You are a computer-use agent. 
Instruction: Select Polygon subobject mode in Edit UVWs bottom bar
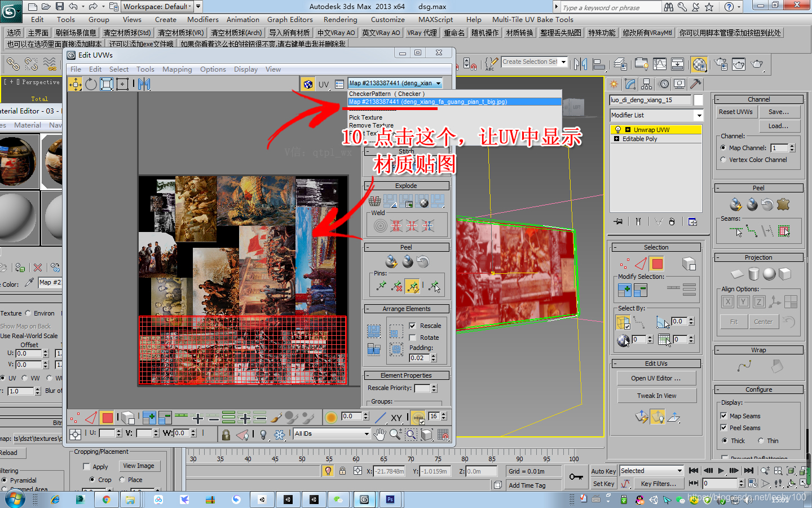click(107, 418)
